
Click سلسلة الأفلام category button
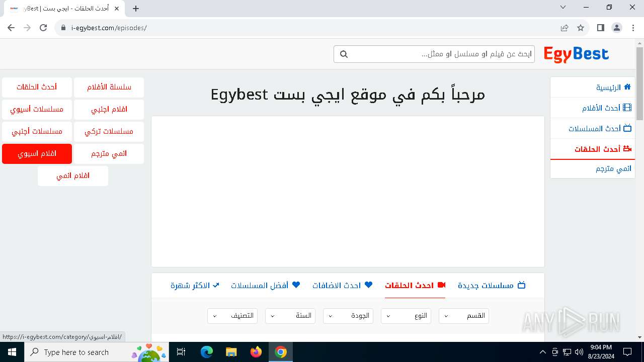[109, 87]
